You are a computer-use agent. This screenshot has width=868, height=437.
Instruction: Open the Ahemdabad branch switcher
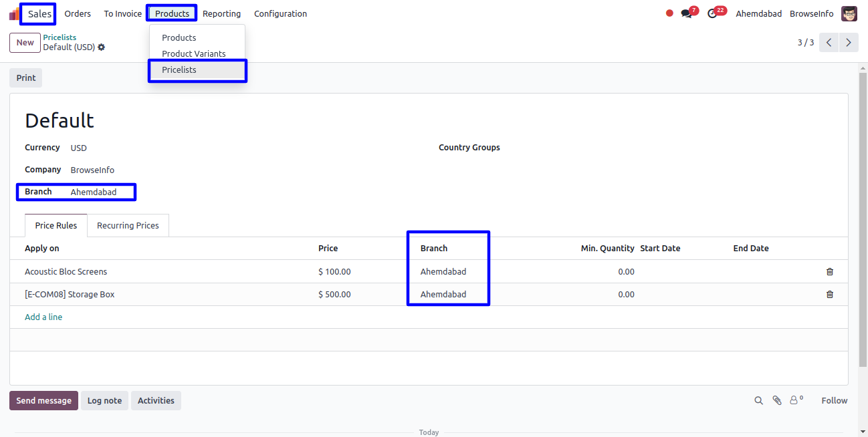758,14
